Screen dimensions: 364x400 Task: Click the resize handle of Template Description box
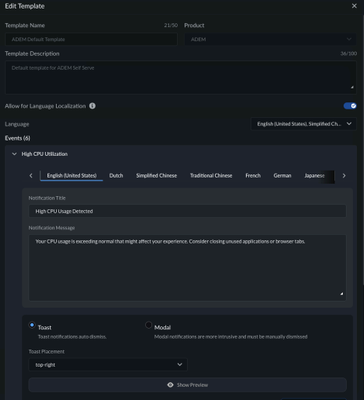352,87
